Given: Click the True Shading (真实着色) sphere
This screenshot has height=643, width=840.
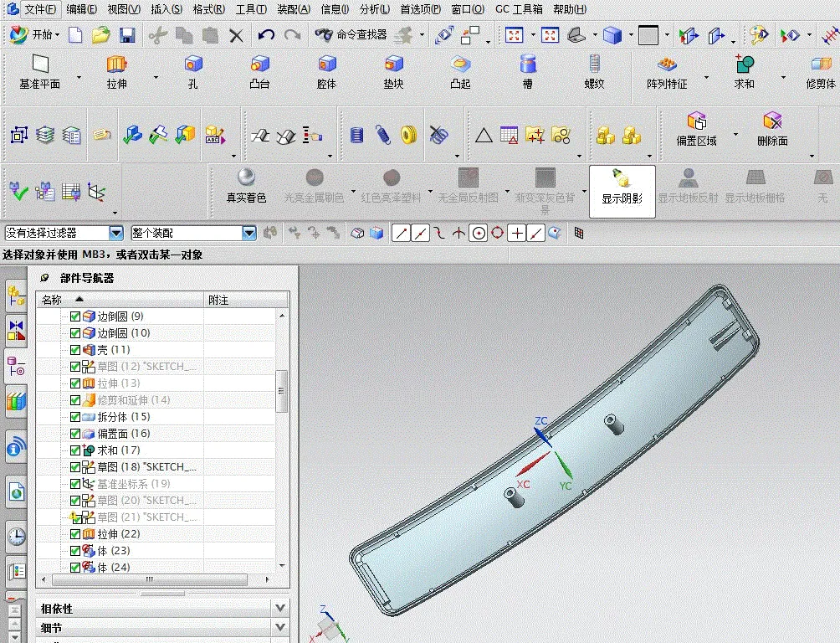Looking at the screenshot, I should [246, 186].
